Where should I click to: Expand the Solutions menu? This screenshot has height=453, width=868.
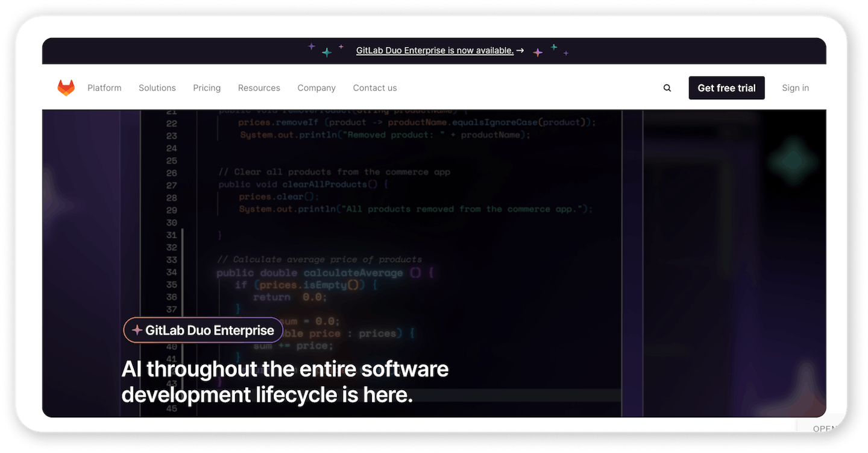tap(157, 87)
